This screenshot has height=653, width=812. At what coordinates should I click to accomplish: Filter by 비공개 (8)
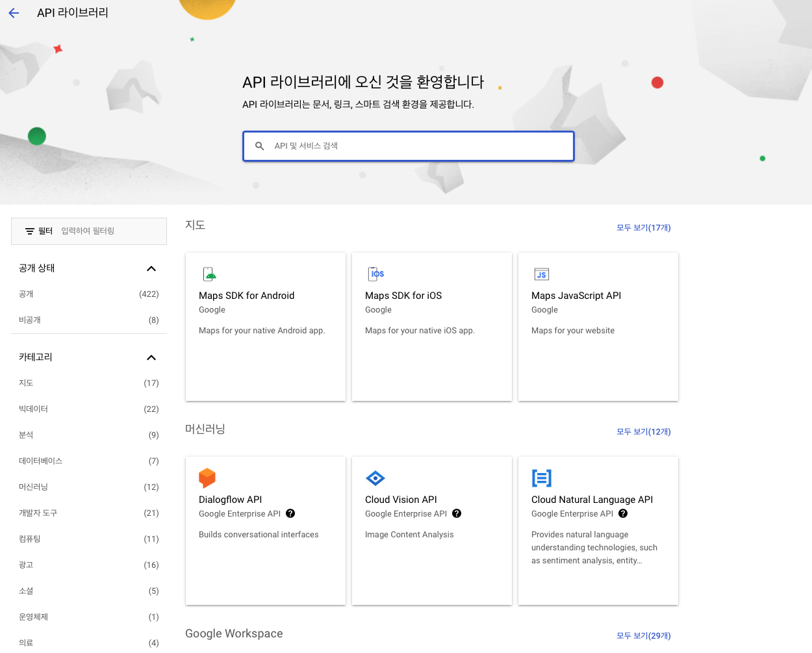pyautogui.click(x=89, y=320)
